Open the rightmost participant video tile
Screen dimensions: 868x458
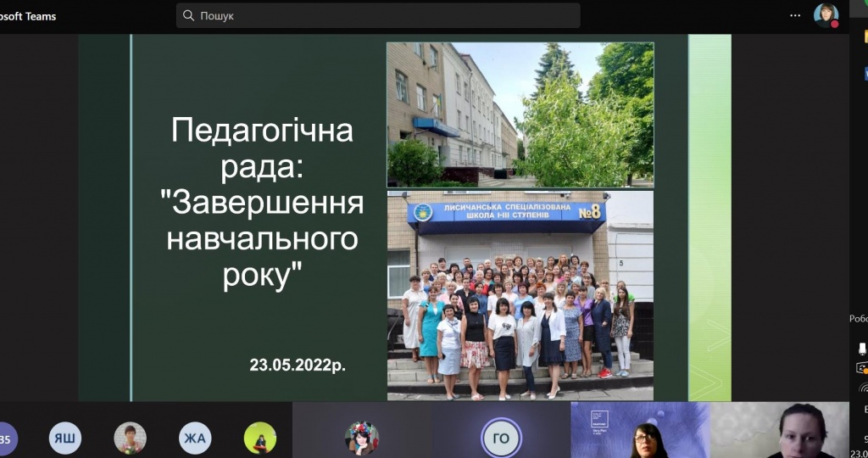coord(778,431)
